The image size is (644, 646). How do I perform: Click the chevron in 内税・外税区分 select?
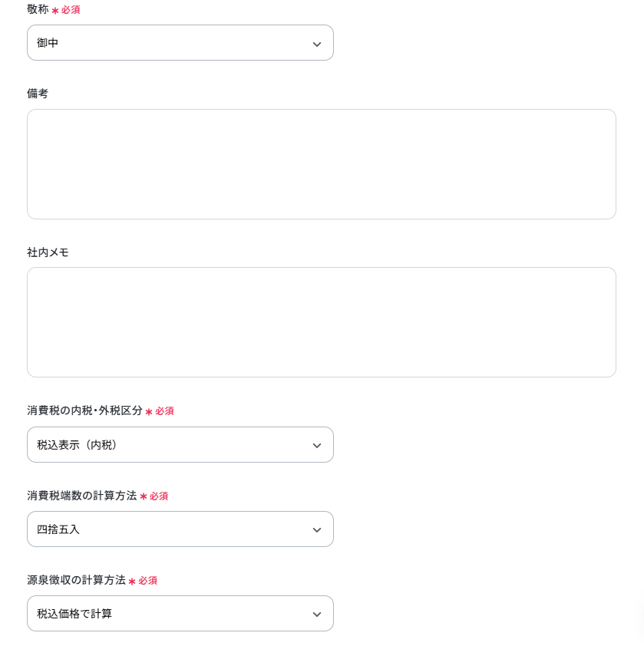(317, 445)
